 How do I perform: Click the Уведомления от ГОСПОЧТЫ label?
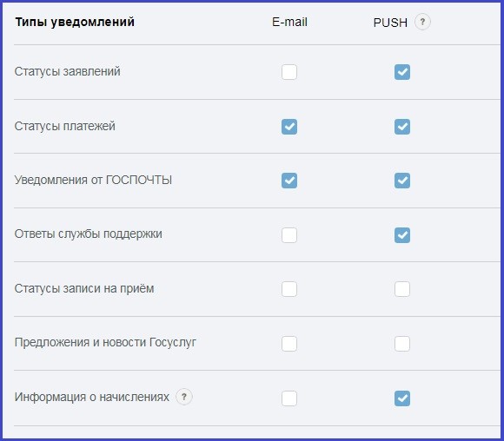point(93,180)
